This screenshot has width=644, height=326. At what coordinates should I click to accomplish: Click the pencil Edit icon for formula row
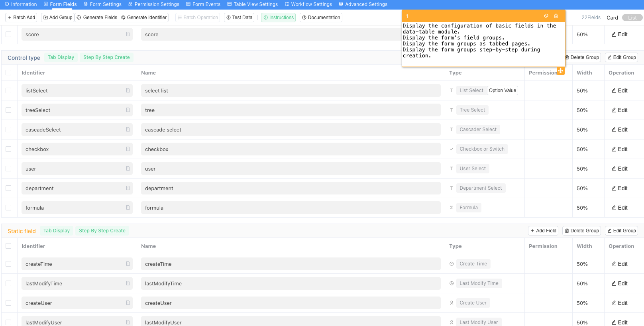(614, 208)
